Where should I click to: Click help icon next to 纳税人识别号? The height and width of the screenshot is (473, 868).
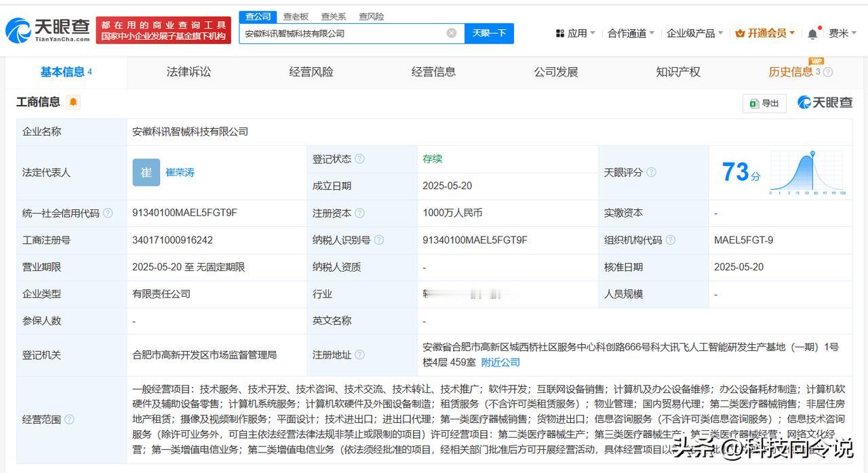[378, 240]
